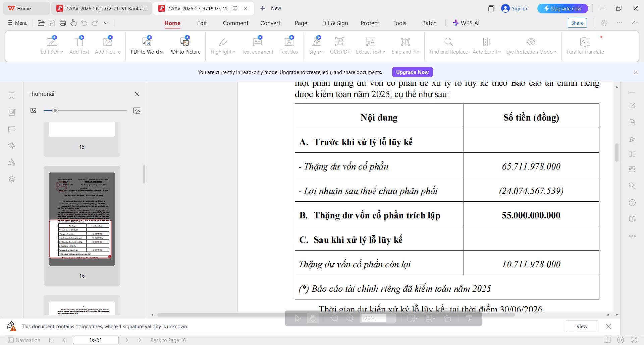Open the Print icon in quick toolbar
The height and width of the screenshot is (345, 644).
point(62,23)
